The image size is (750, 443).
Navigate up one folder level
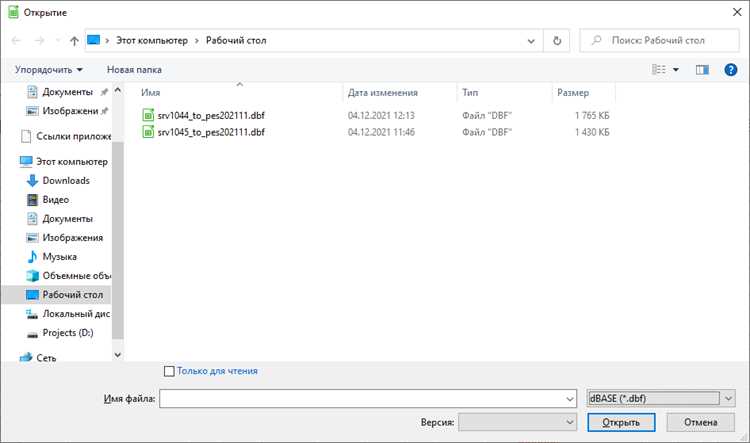74,41
